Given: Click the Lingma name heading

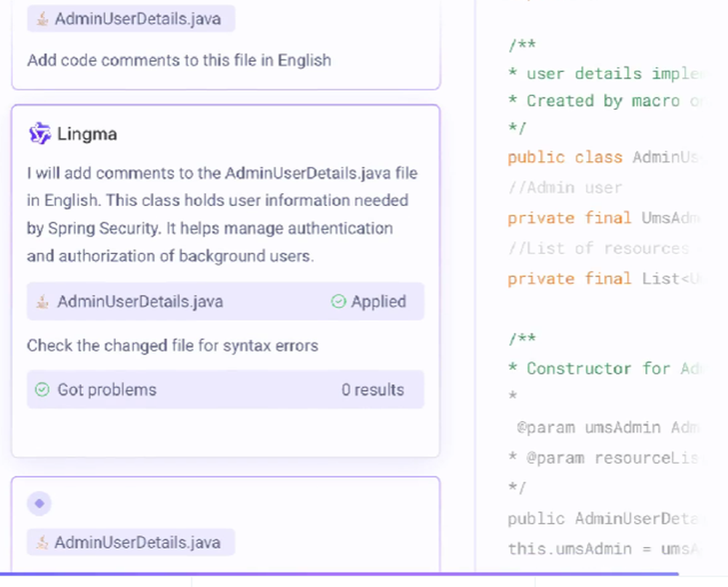Looking at the screenshot, I should 87,134.
